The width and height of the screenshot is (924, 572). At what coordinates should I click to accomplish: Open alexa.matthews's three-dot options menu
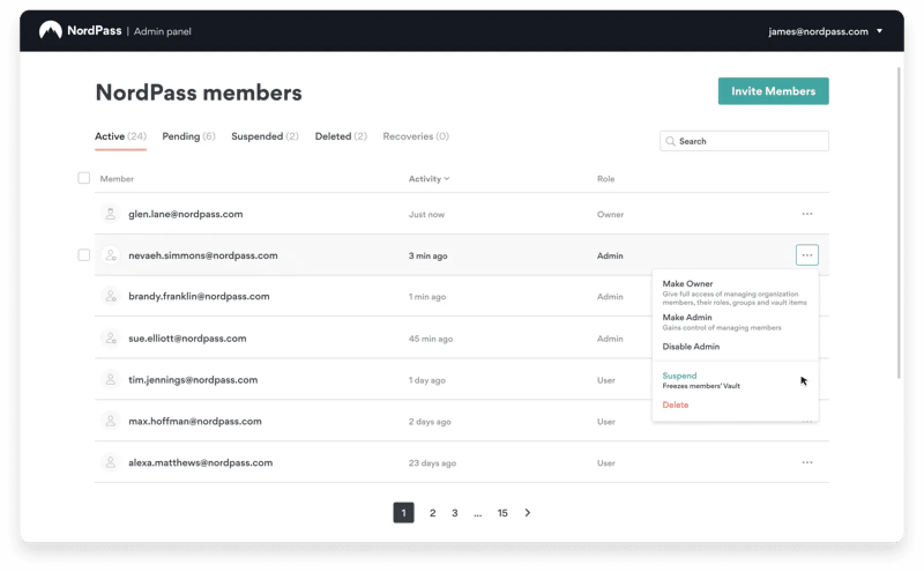pos(807,463)
